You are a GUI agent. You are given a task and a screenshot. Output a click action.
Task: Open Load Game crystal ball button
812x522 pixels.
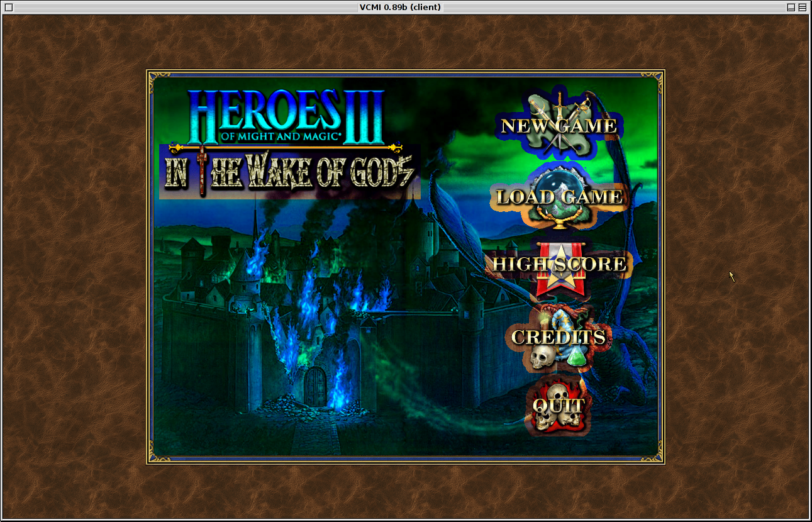(559, 197)
